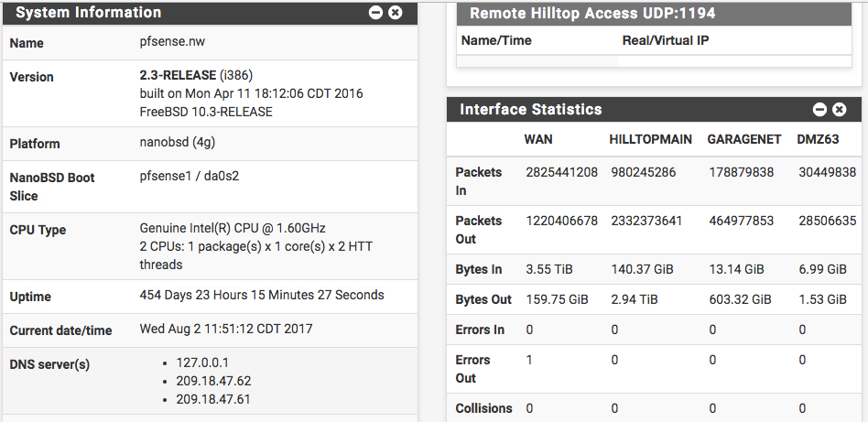Close the System Information widget
This screenshot has height=422, width=868.
395,13
